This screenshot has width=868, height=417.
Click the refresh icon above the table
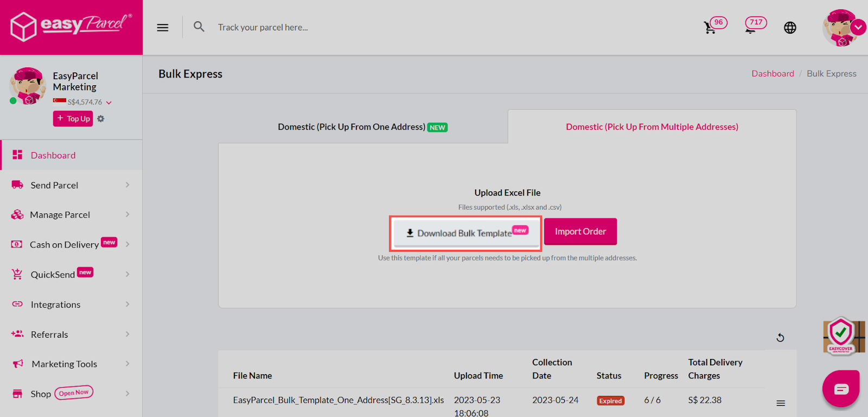point(780,338)
